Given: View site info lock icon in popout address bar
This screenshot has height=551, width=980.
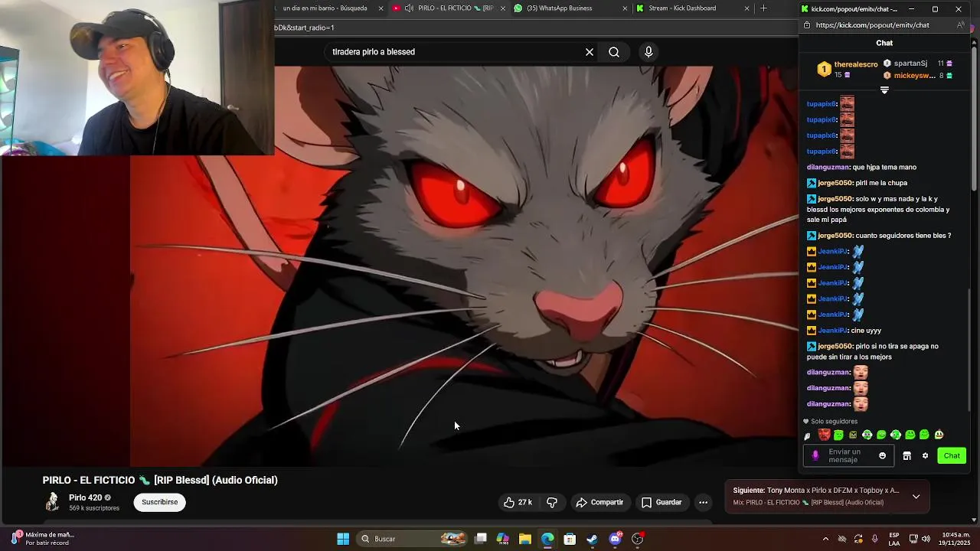Looking at the screenshot, I should click(807, 25).
